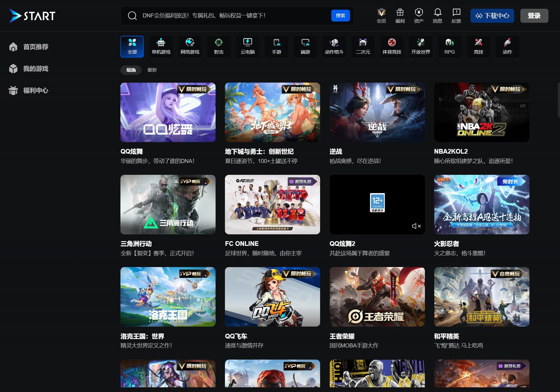This screenshot has width=560, height=392.
Task: Open the 福利 gift icon
Action: click(x=400, y=16)
